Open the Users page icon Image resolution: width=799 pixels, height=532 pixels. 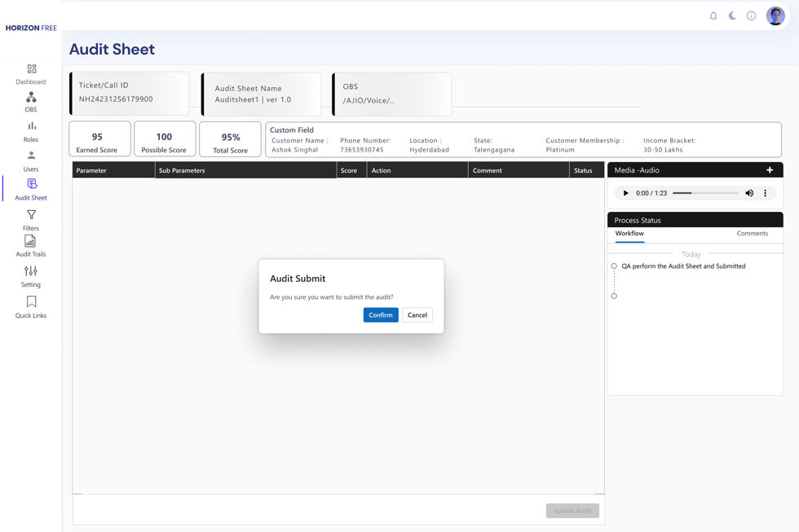coord(31,156)
